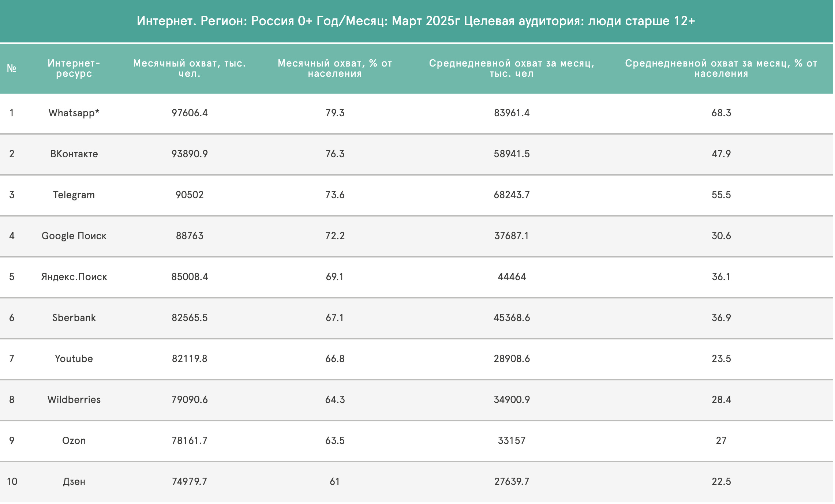The image size is (835, 504).
Task: Click the Месячный охват, % от населения header
Action: tap(335, 68)
